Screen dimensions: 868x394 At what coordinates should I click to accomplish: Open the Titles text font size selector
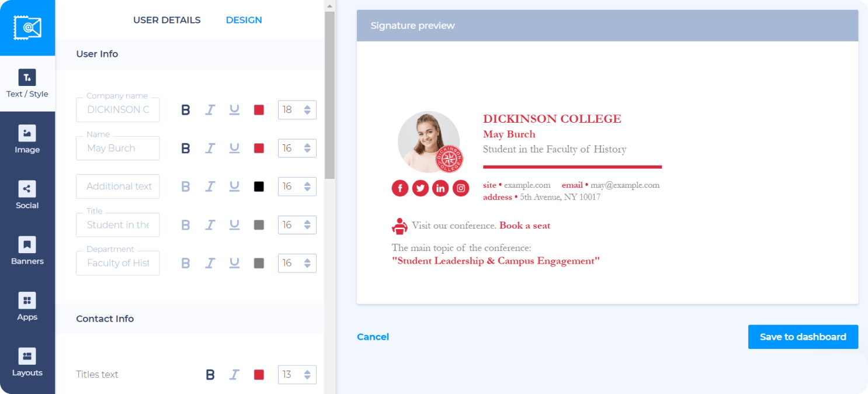point(297,375)
